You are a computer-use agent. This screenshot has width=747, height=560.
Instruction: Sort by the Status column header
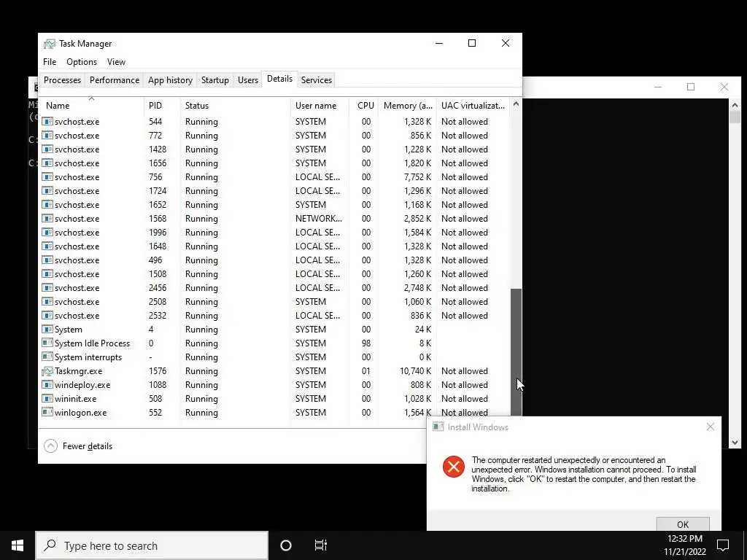pos(236,105)
